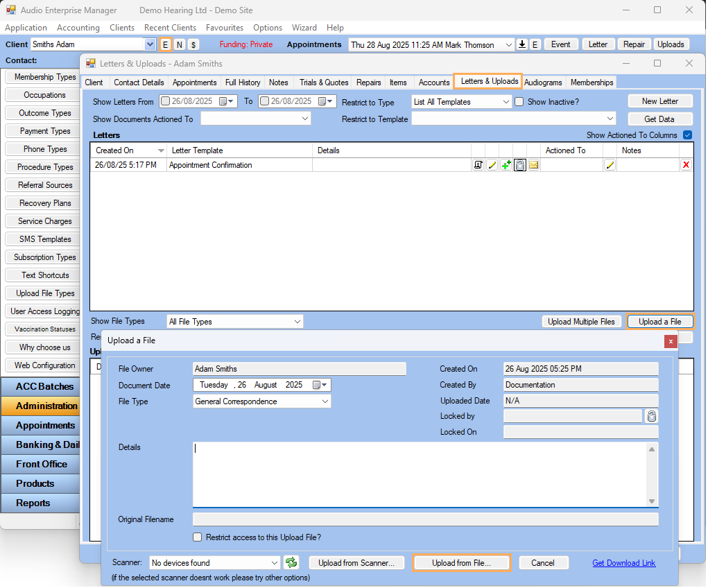
Task: Click the scroll document icon in letter row
Action: [478, 165]
